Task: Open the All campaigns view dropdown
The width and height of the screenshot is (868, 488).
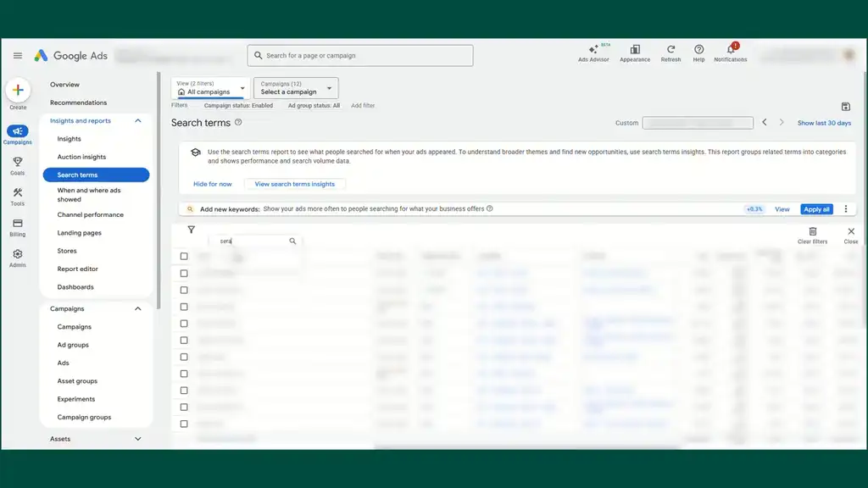Action: (x=210, y=88)
